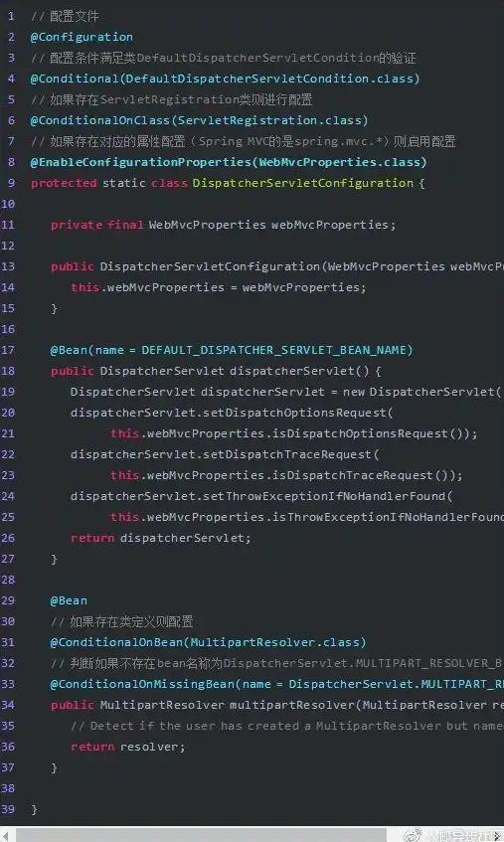Click the setThrowExceptionIfNoHandlerFound method call
The image size is (504, 842).
tap(325, 496)
